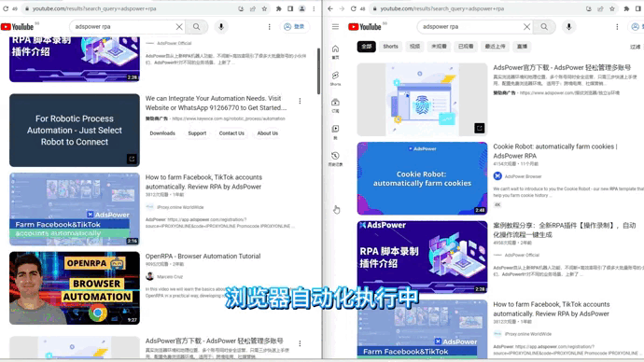The width and height of the screenshot is (644, 362).
Task: Open external link icon on AdsPower ad thumbnail
Action: tap(480, 128)
